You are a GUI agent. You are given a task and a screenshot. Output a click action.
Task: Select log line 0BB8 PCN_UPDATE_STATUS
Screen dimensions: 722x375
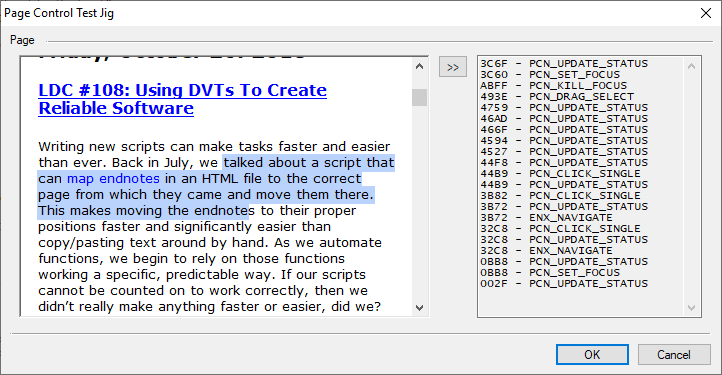(564, 262)
